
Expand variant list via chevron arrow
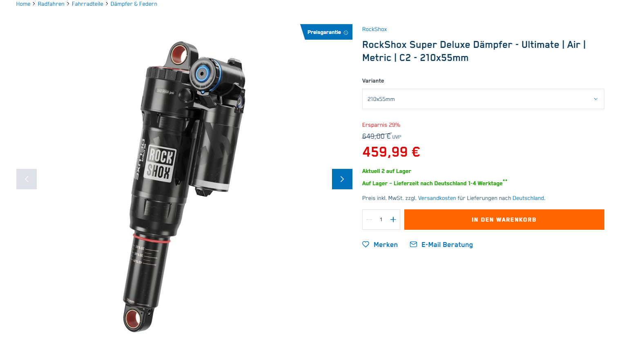[x=595, y=99]
